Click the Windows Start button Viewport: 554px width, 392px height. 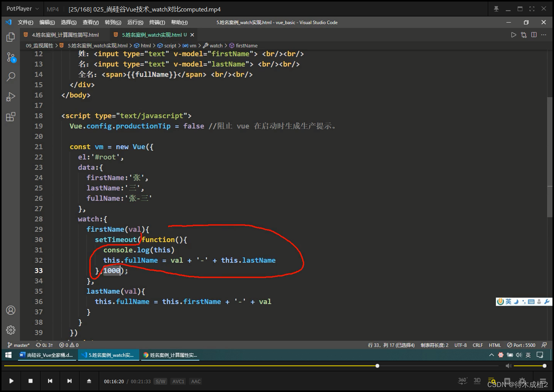(8, 355)
